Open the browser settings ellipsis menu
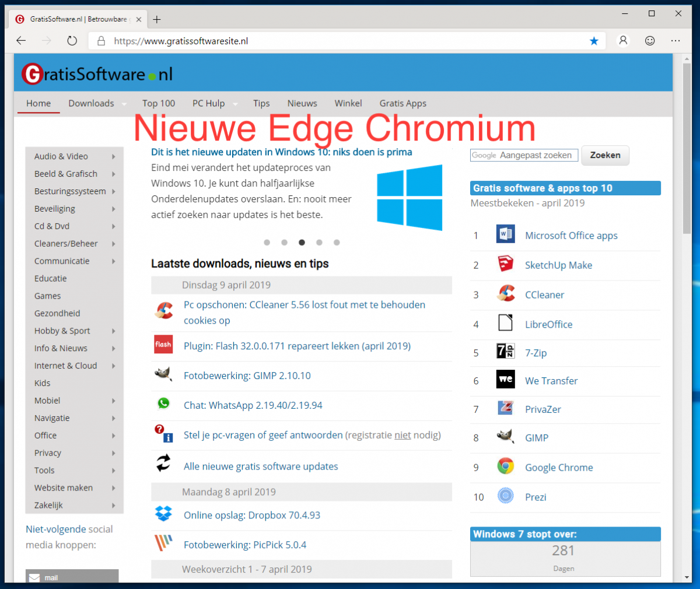The width and height of the screenshot is (700, 589). 675,41
